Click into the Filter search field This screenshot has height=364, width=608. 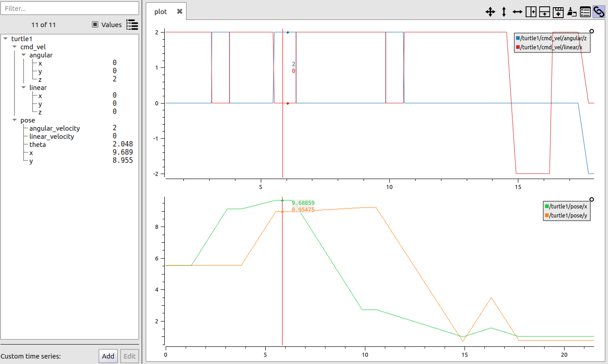click(70, 8)
